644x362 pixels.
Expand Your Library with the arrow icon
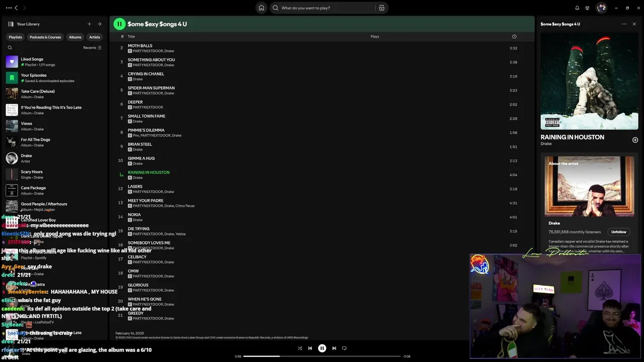pyautogui.click(x=99, y=24)
